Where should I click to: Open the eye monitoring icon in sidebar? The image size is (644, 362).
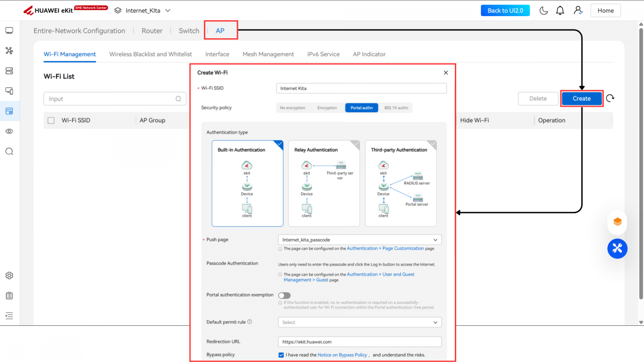click(x=9, y=131)
